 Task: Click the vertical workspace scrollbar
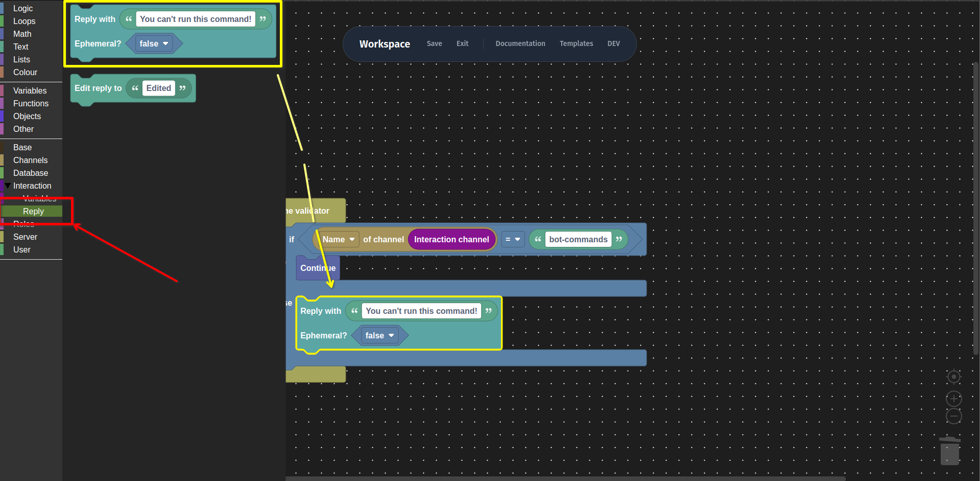pos(976,209)
